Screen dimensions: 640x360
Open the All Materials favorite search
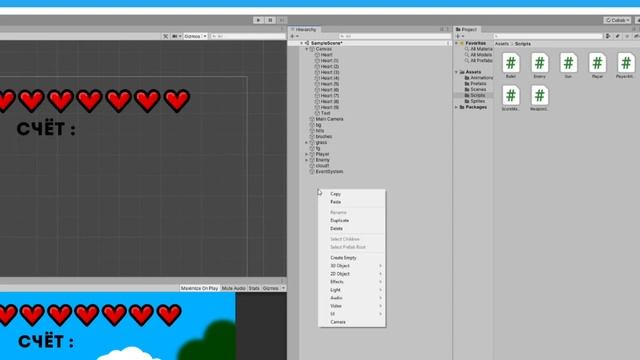(478, 49)
